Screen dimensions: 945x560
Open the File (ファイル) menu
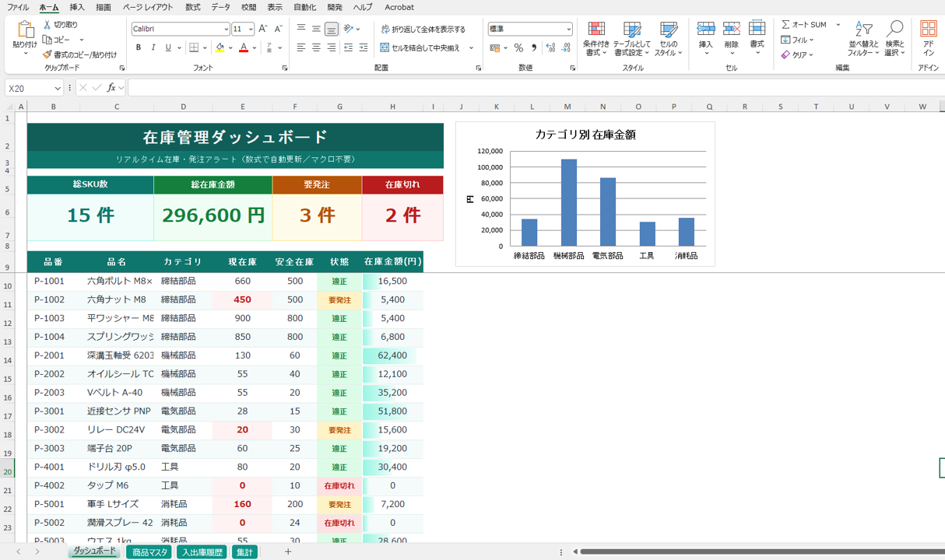(18, 7)
